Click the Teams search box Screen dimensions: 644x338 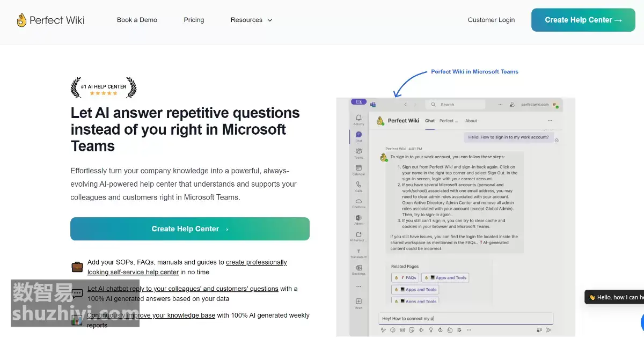(455, 105)
